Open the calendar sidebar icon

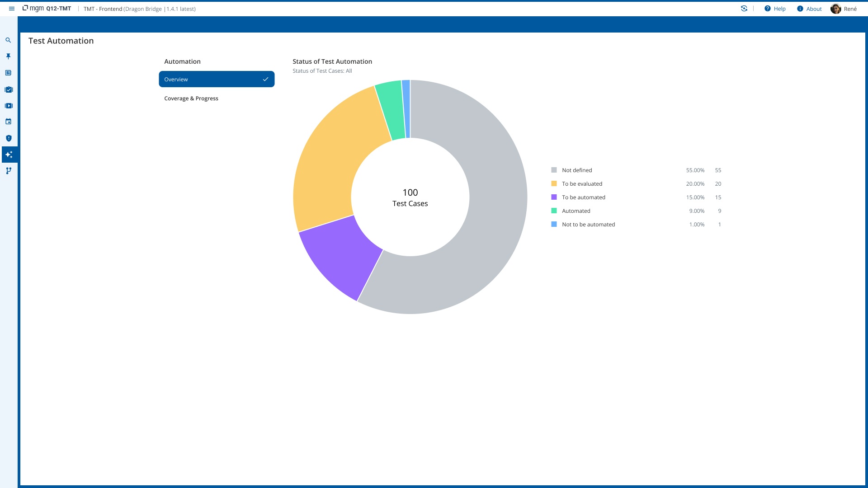pos(8,122)
